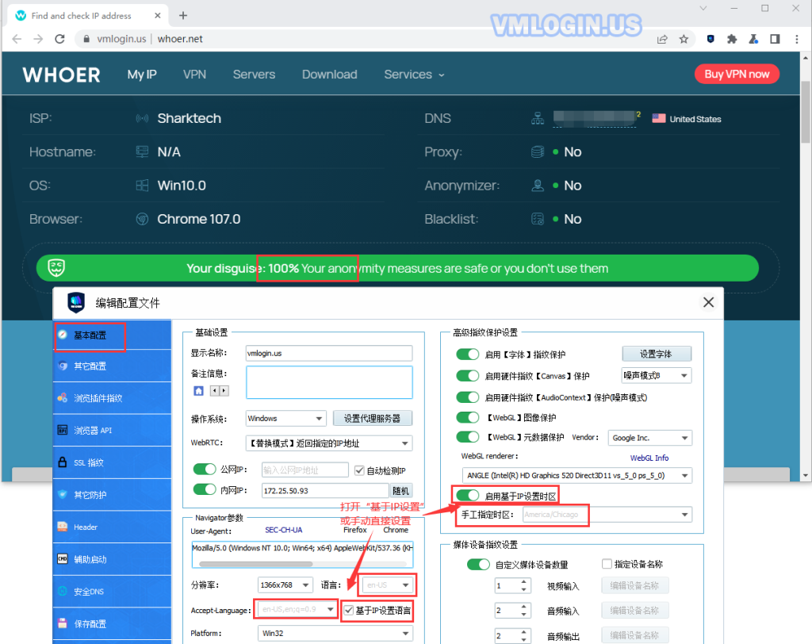Viewport: 812px width, 644px height.
Task: Click the home icon under 备注信息
Action: [x=198, y=391]
